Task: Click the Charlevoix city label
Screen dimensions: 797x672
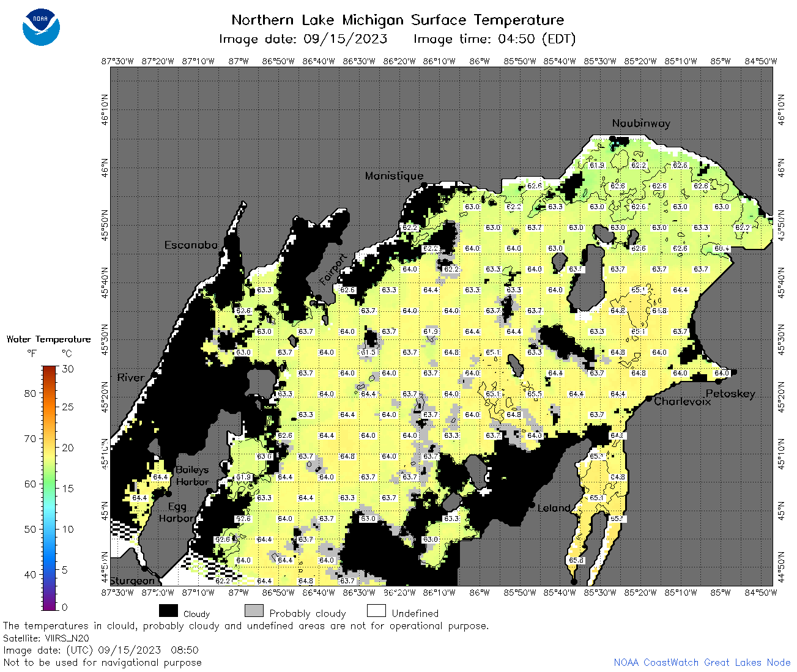Action: (683, 402)
